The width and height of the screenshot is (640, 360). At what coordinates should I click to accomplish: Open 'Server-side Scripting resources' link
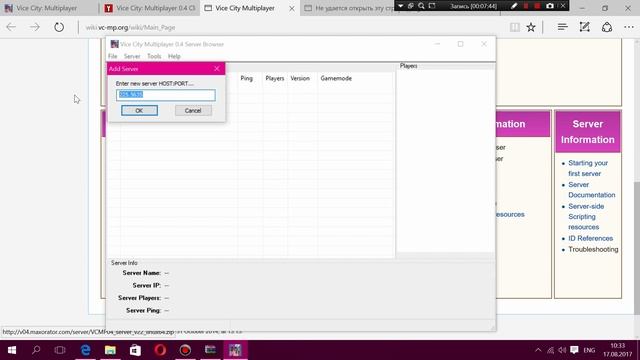(586, 217)
